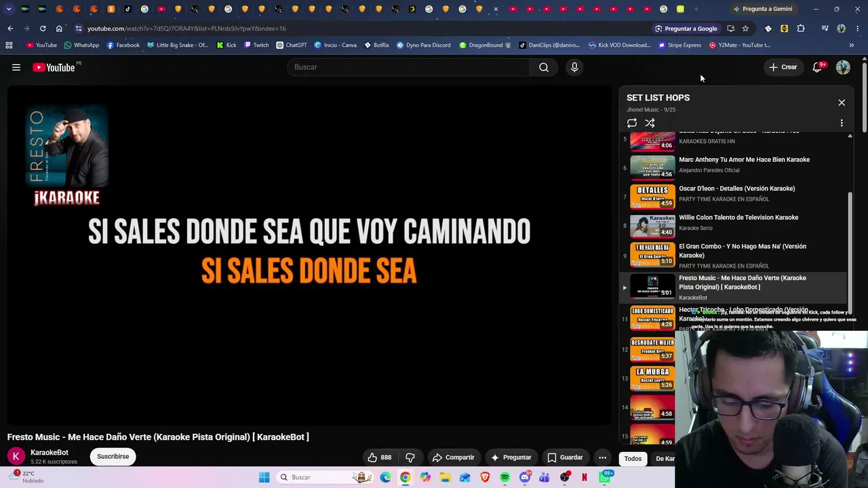868x488 pixels.
Task: Open the tab search dropdown arrow
Action: click(x=9, y=9)
